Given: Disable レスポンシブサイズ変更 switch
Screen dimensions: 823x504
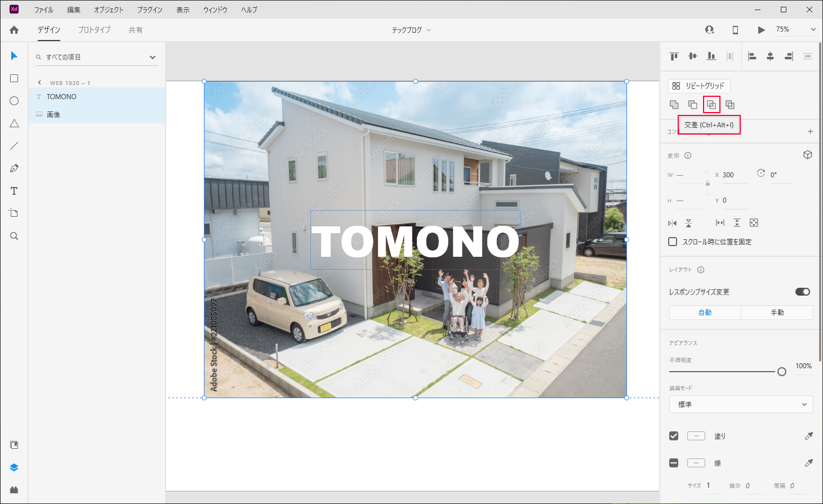Looking at the screenshot, I should point(802,292).
